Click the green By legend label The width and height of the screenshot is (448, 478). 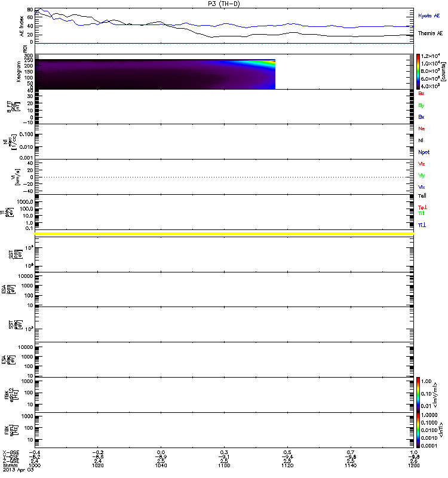point(421,106)
